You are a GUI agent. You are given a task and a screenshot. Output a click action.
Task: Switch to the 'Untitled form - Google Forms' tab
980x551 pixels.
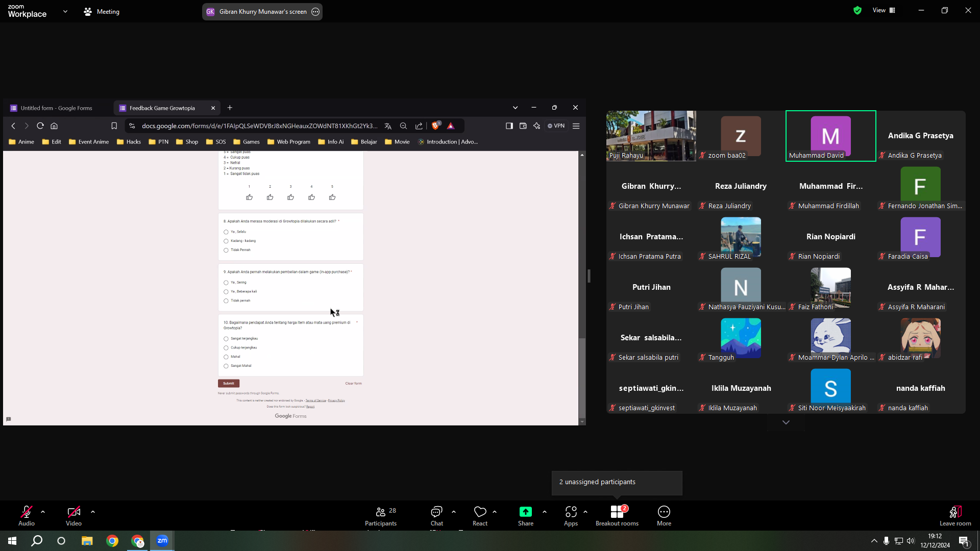pyautogui.click(x=57, y=108)
